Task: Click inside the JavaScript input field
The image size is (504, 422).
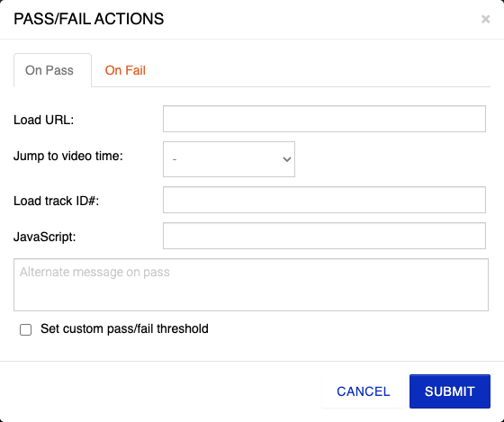Action: 324,236
